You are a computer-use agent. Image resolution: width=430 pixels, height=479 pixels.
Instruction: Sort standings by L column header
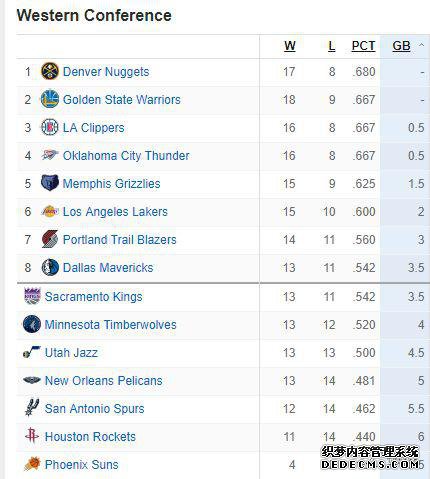(331, 46)
